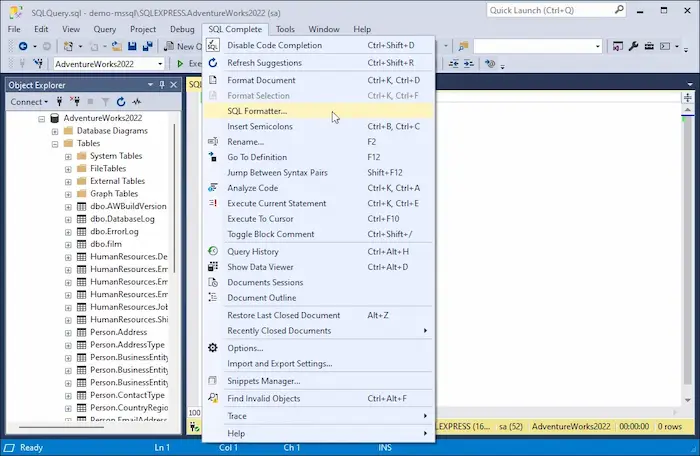Expand the Trace submenu

tap(319, 416)
